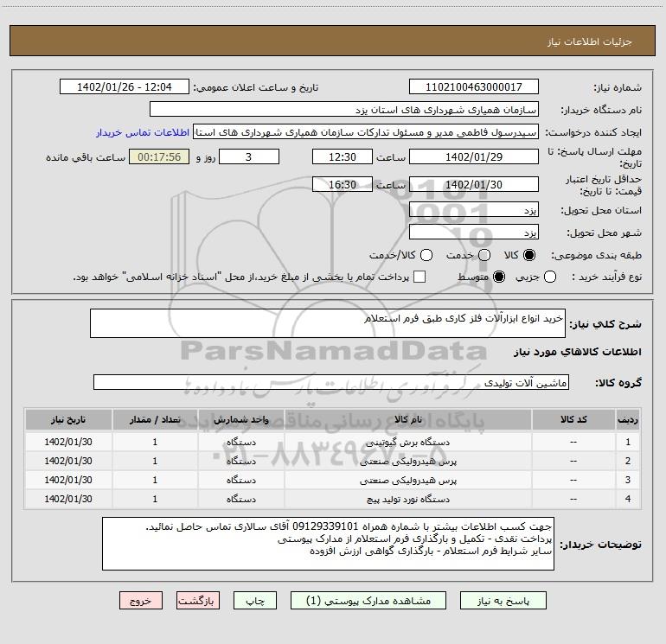The height and width of the screenshot is (644, 666).
Task: Click پرس هیدرولیکی صنعتی in row 2
Action: [407, 461]
